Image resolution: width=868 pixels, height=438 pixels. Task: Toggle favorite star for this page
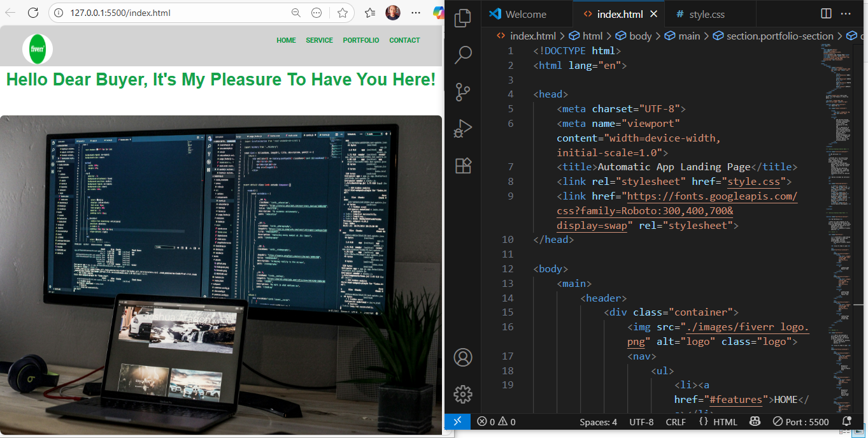click(343, 13)
